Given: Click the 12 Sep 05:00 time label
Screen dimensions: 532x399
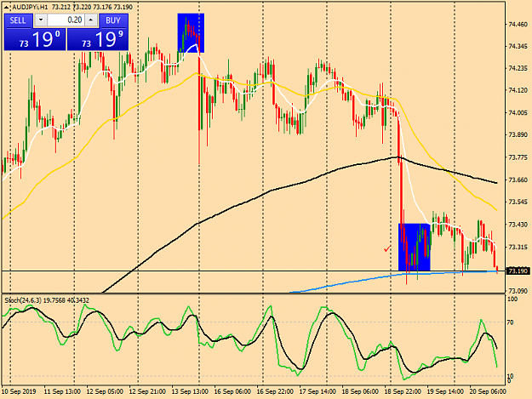Looking at the screenshot, I should [x=105, y=391].
